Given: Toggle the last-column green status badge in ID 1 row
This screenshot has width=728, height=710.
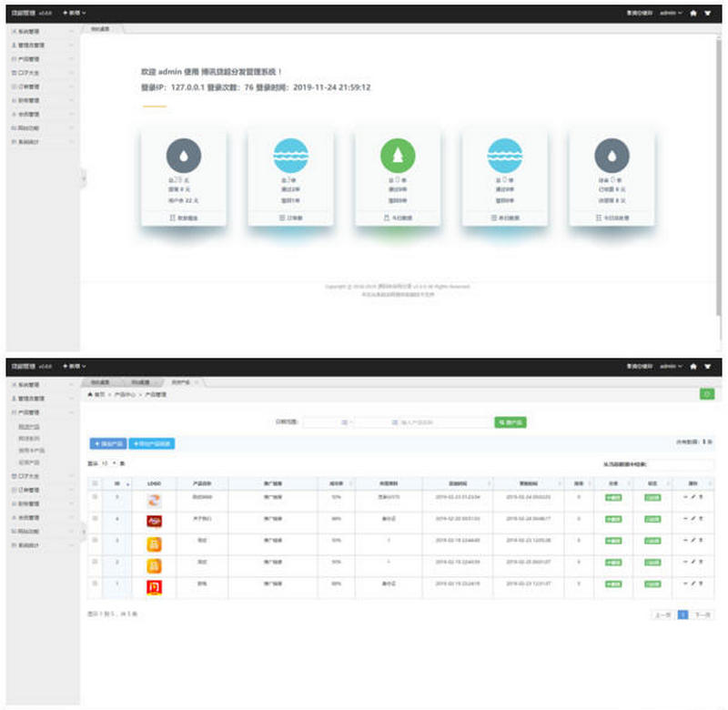Looking at the screenshot, I should 652,583.
